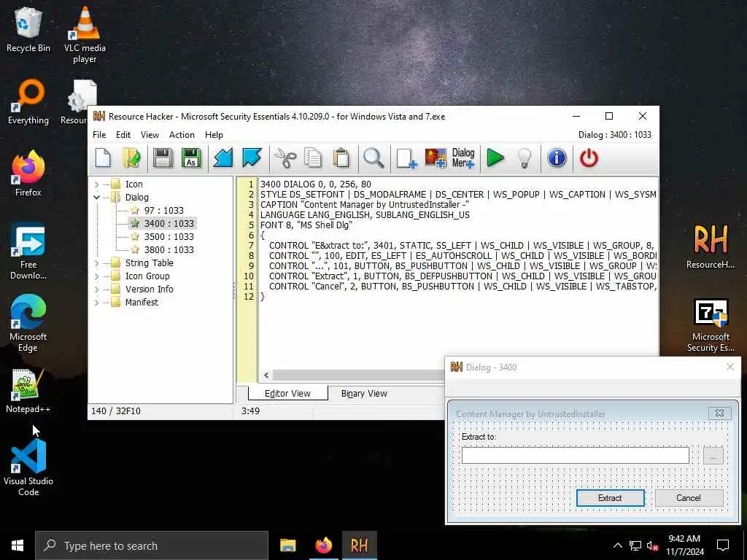Click the Extract to text field

click(x=575, y=455)
